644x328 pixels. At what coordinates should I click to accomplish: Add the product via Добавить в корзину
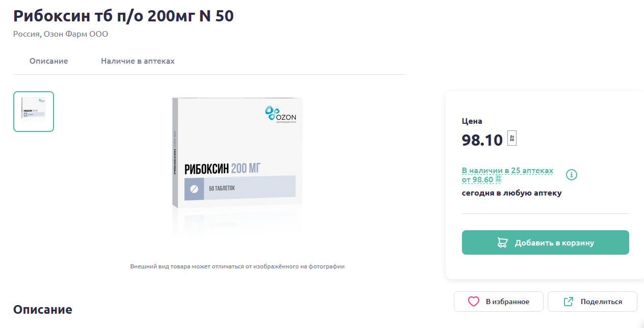click(x=546, y=242)
